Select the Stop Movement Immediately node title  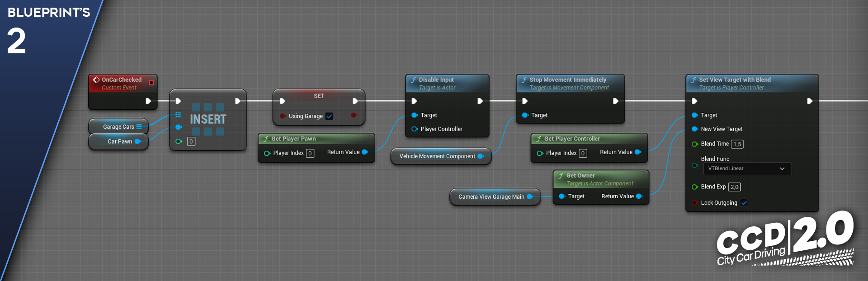point(568,80)
